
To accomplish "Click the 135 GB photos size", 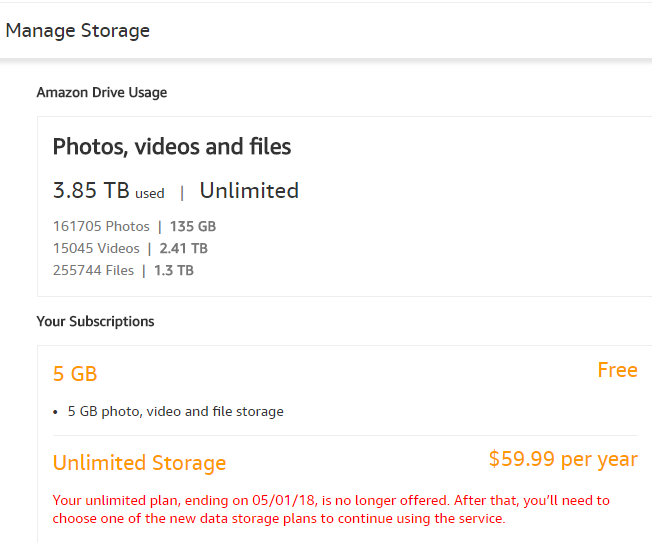I will click(193, 227).
